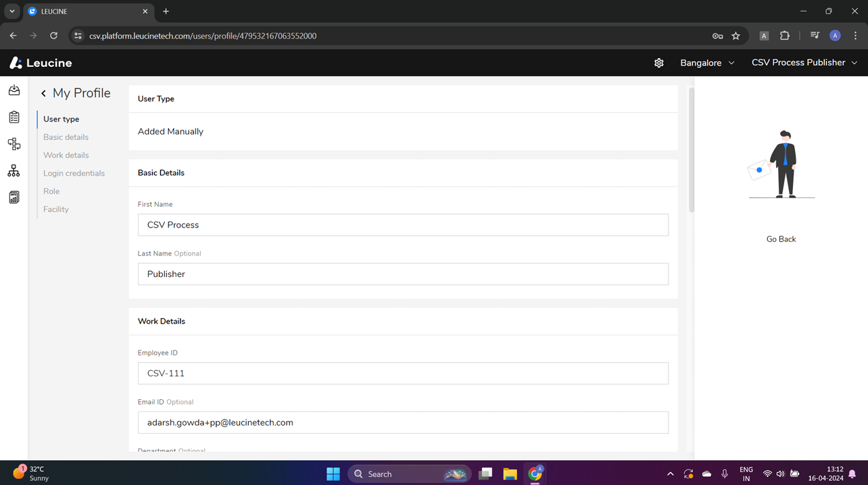Select the checklist clipboard icon in sidebar

(x=14, y=117)
